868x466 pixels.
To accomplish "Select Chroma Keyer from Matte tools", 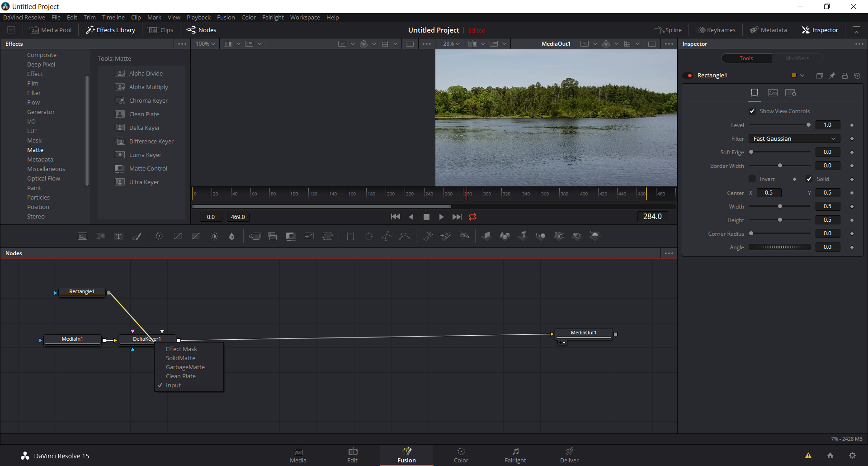I will tap(148, 100).
